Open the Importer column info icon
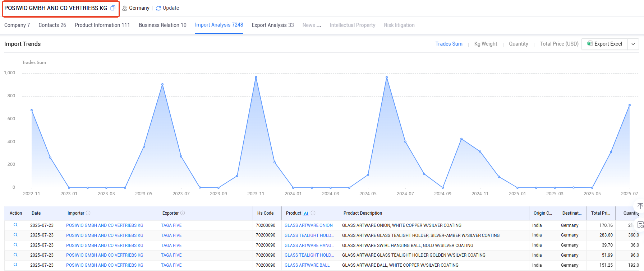 [88, 213]
